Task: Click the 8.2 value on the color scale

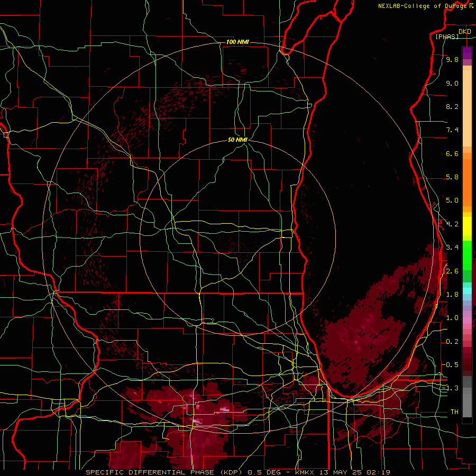Action: pyautogui.click(x=452, y=106)
